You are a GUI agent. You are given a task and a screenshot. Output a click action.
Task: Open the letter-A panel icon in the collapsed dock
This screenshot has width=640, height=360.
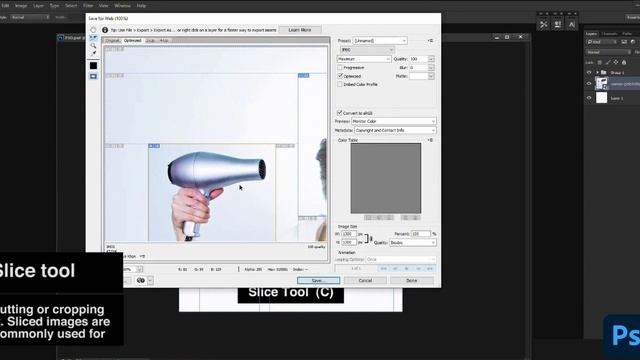coord(571,24)
